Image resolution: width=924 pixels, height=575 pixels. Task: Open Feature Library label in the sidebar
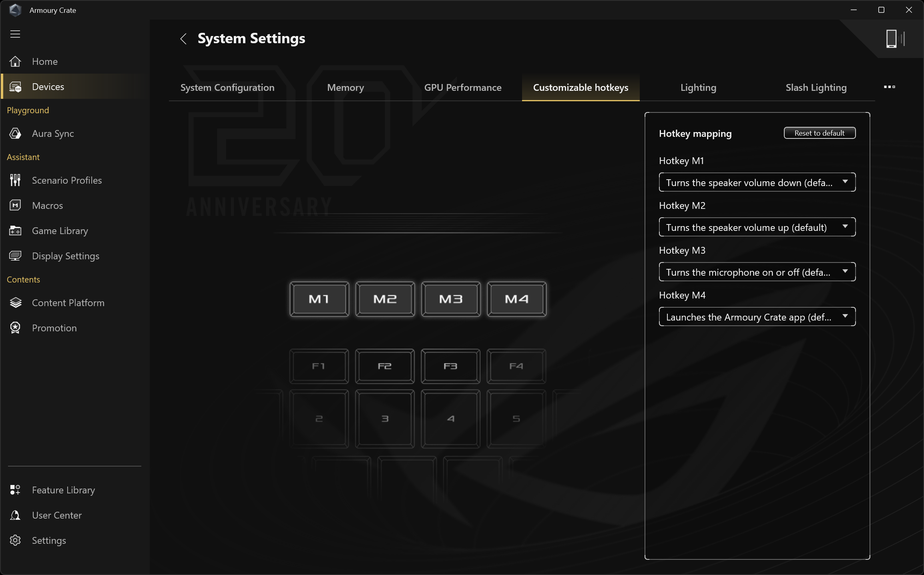[x=63, y=490]
